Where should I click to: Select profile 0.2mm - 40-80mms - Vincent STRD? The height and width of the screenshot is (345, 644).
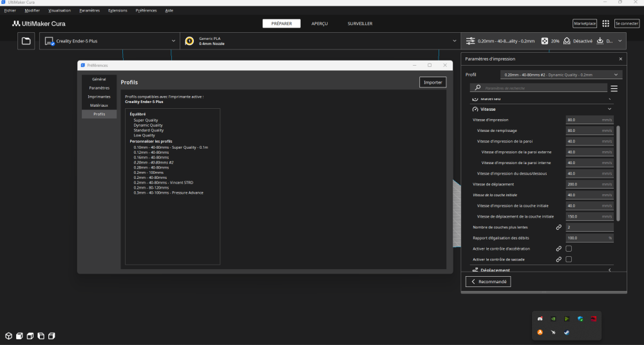pos(164,183)
